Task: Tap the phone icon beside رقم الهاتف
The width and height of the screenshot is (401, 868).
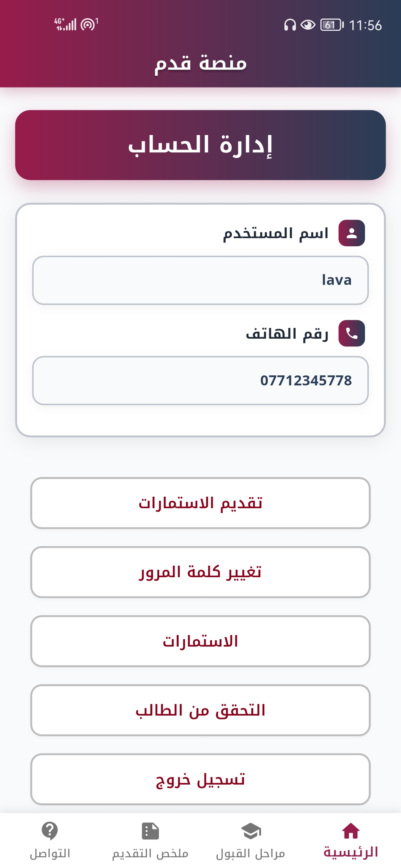Action: coord(351,333)
